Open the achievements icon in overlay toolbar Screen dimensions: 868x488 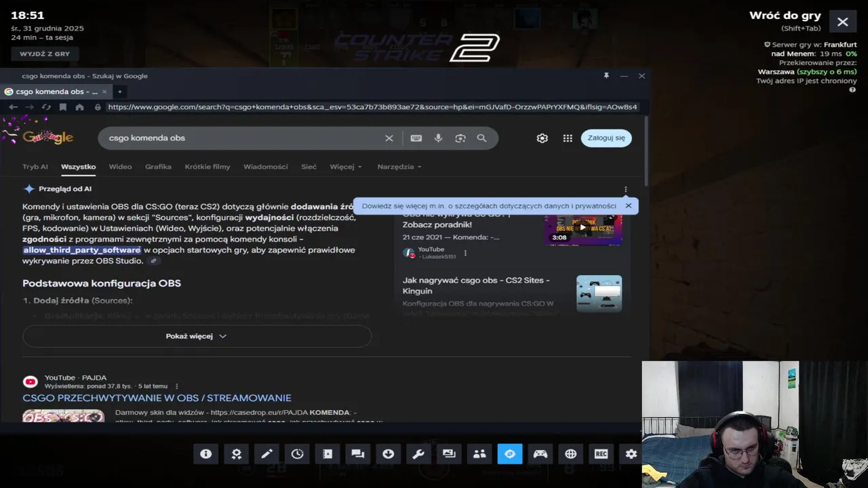[x=236, y=454]
